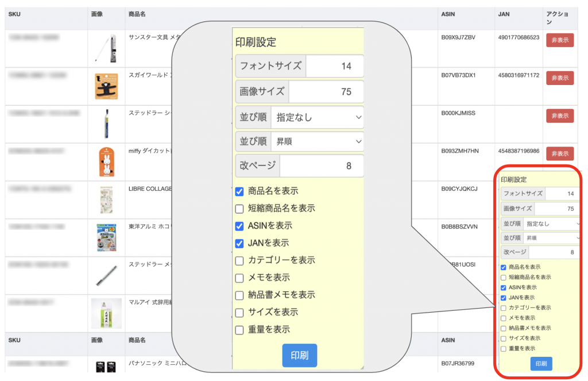Image resolution: width=588 pixels, height=381 pixels.
Task: Toggle JANを表示 in the enlarged print settings
Action: coord(239,243)
